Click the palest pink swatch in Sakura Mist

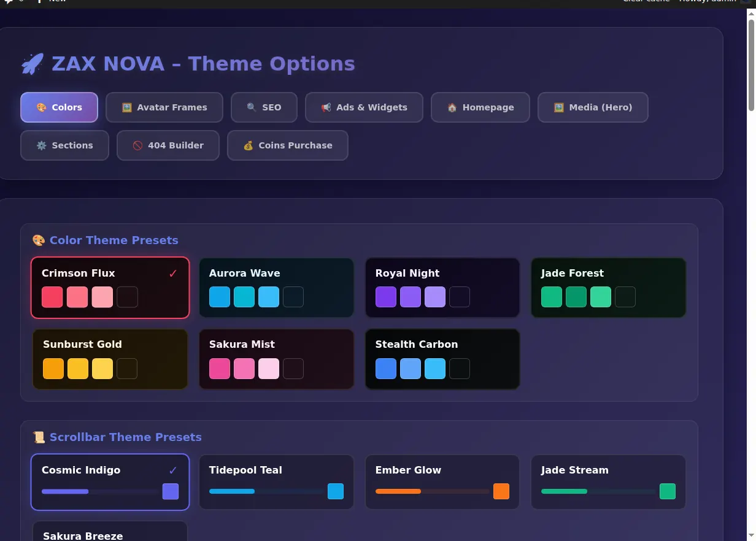click(x=269, y=369)
